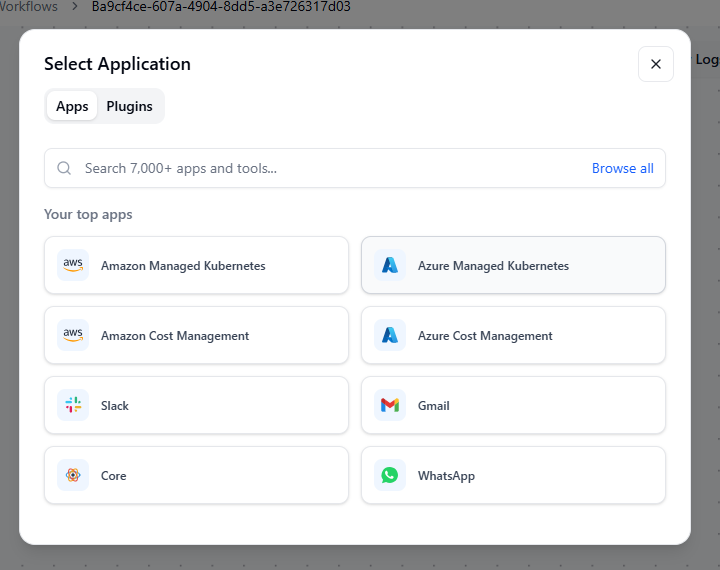
Task: Click the AWS icon beside Amazon Cost Management
Action: (73, 336)
